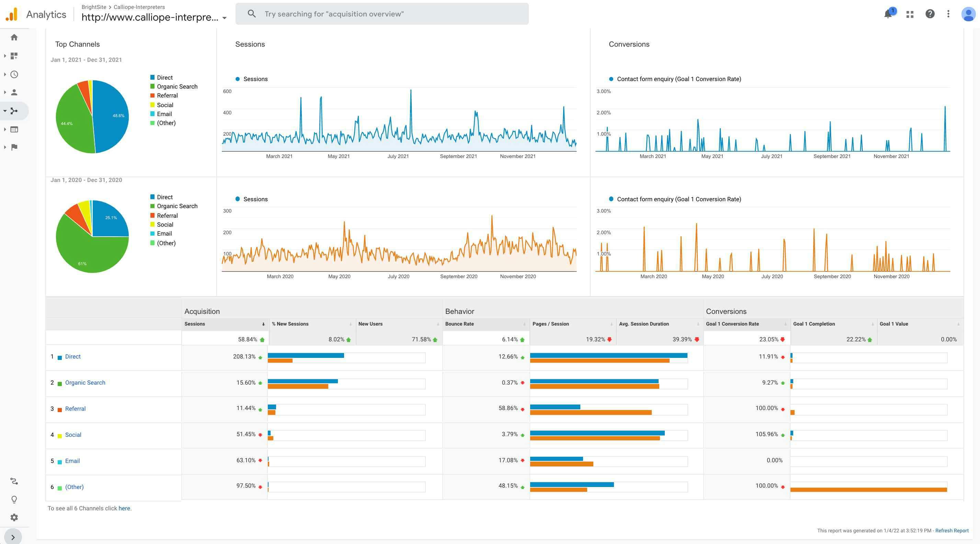Screen dimensions: 980x544
Task: Click the Direct blue color swatch in table
Action: pos(60,358)
